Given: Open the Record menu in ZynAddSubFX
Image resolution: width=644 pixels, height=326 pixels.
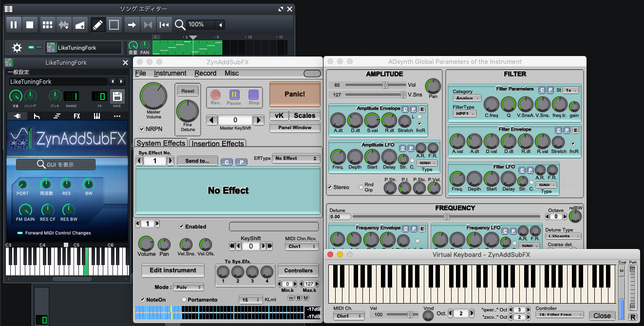Looking at the screenshot, I should [205, 73].
